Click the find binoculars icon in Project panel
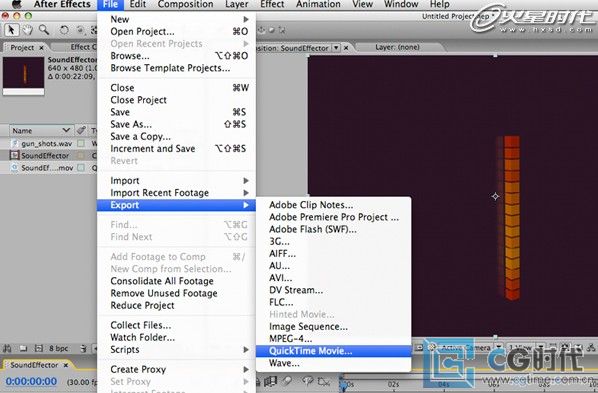Image resolution: width=598 pixels, height=393 pixels. tap(7, 348)
